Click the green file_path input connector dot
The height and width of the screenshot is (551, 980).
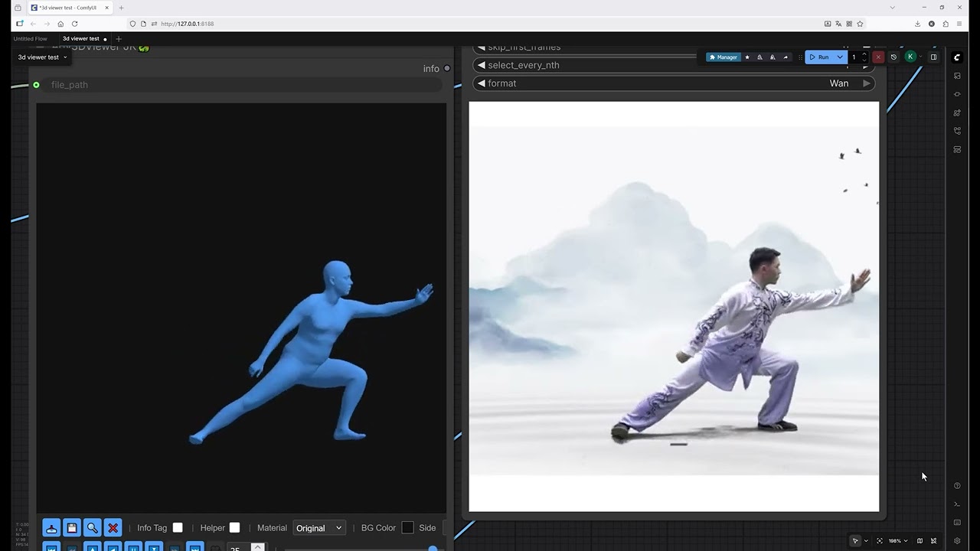click(36, 85)
